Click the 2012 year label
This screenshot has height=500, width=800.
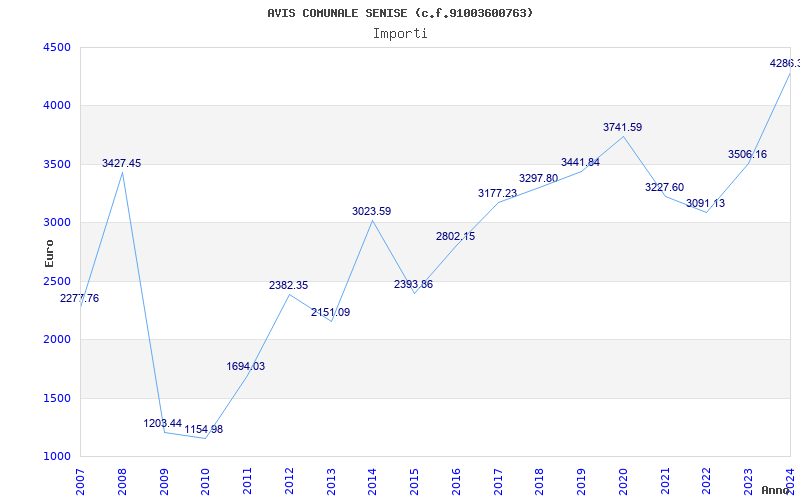[289, 482]
